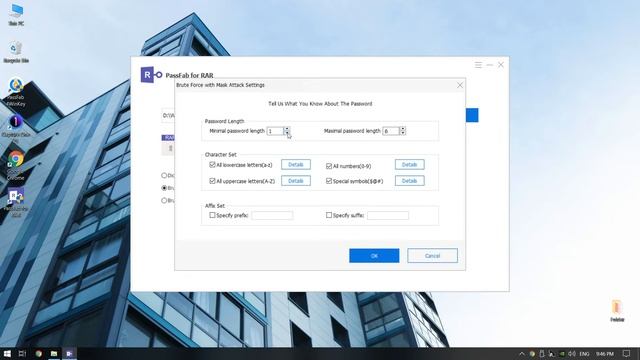Click the maximal password length field
This screenshot has width=640, height=360.
click(391, 131)
